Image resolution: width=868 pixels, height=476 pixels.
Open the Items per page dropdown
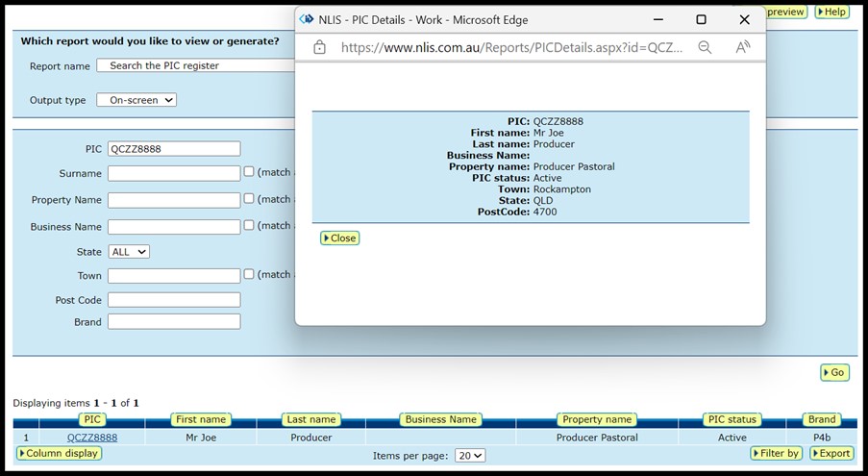tap(470, 456)
